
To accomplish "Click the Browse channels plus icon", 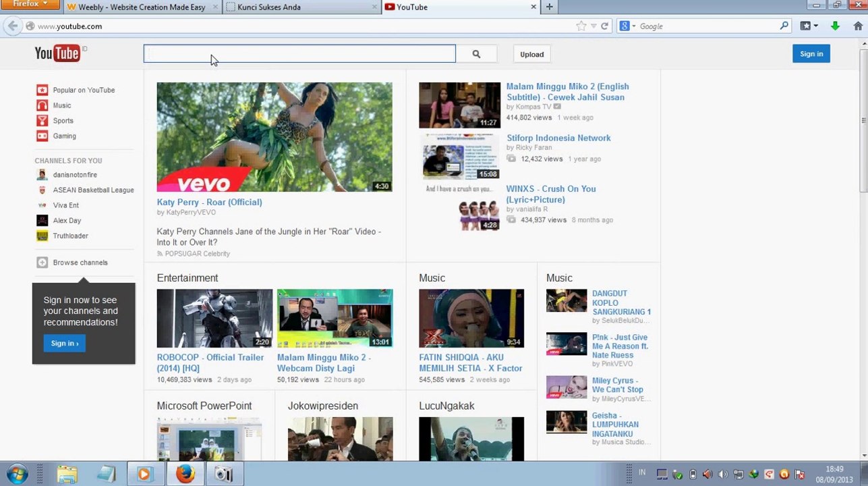I will (42, 263).
